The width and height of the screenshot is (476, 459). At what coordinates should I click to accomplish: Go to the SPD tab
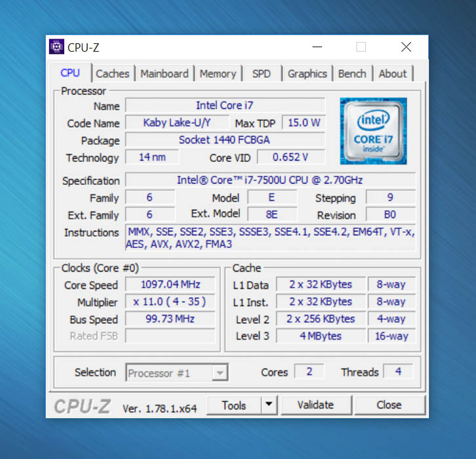(x=262, y=73)
